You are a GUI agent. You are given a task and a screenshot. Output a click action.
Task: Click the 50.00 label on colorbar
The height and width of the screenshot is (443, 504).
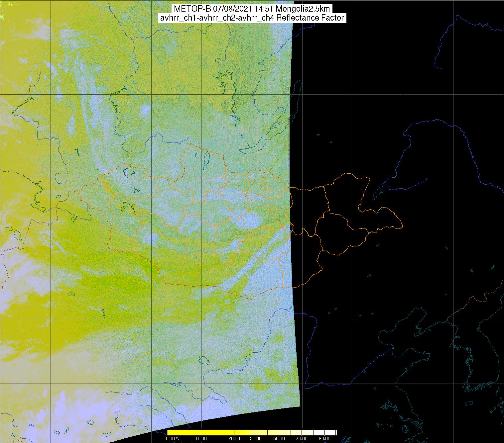click(280, 439)
